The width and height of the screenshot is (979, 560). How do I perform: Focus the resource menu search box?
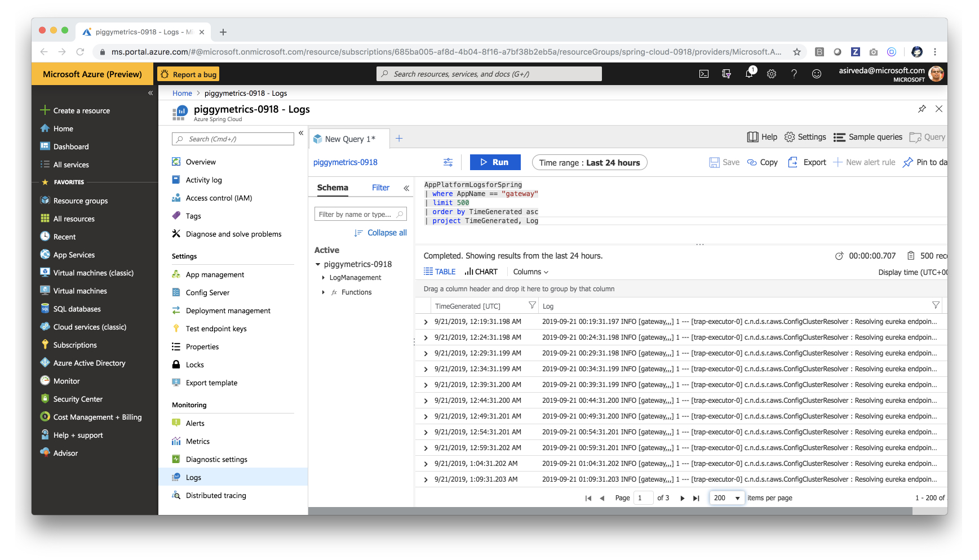click(x=233, y=139)
